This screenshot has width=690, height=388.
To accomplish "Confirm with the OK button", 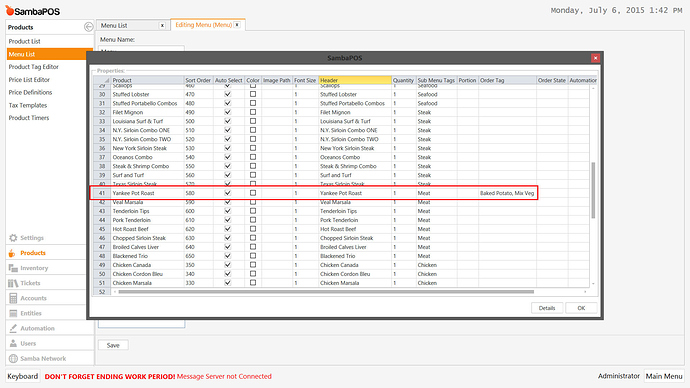I will coord(581,308).
